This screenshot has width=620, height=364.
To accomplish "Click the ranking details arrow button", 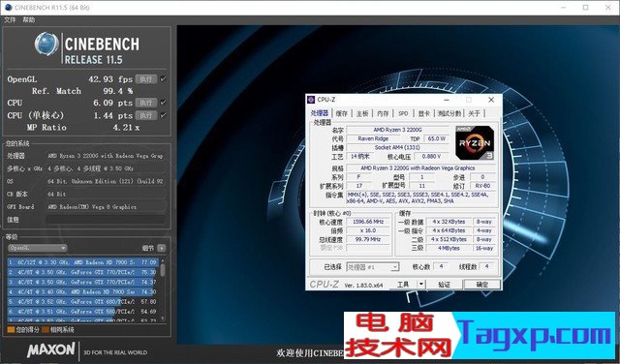I will [162, 248].
